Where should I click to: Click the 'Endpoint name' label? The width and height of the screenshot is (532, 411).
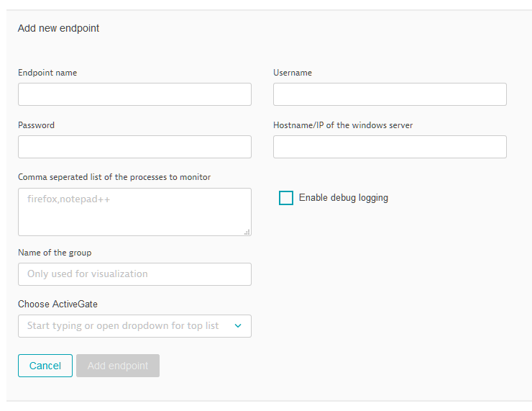[47, 73]
